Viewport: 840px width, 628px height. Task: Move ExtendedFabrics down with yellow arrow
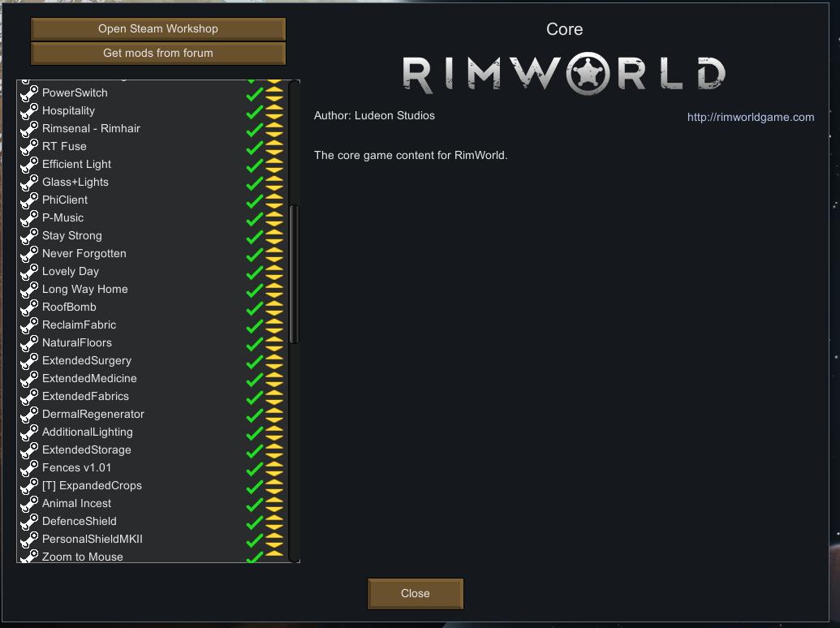274,401
